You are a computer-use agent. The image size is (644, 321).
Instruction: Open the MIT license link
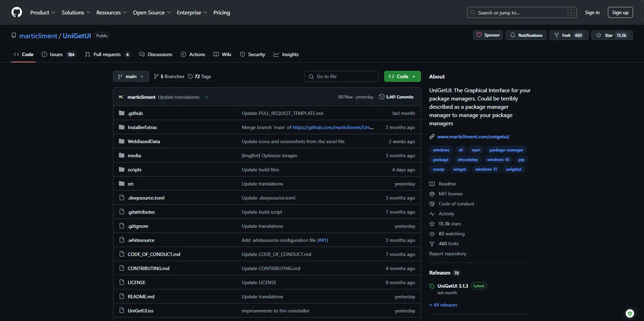coord(451,194)
